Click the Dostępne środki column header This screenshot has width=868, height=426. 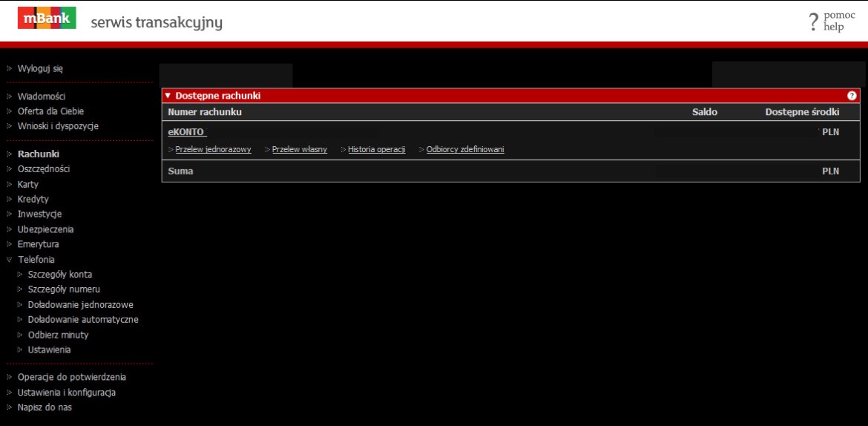[802, 112]
